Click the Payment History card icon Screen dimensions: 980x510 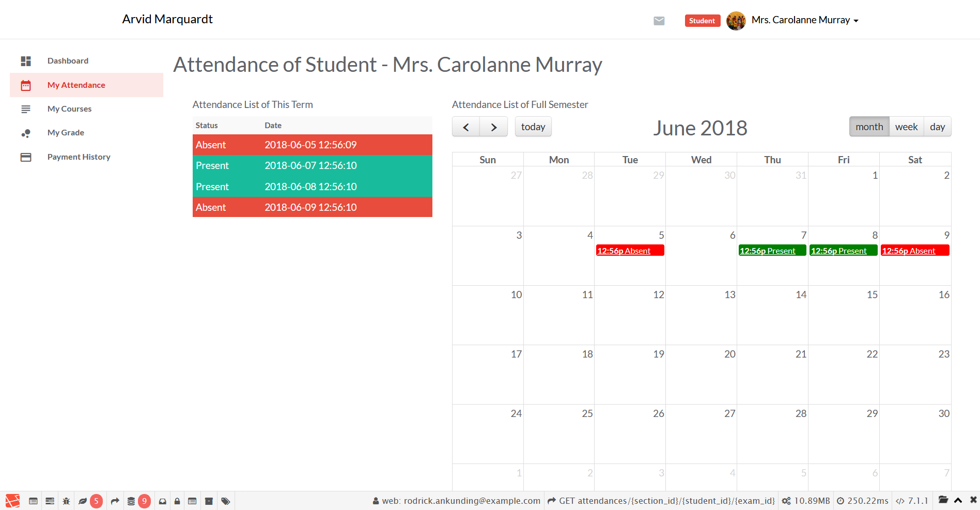(26, 157)
